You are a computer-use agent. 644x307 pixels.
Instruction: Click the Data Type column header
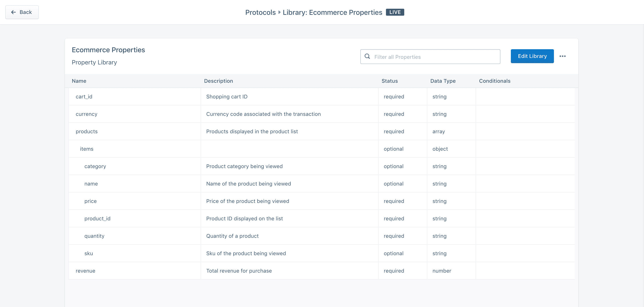point(443,81)
